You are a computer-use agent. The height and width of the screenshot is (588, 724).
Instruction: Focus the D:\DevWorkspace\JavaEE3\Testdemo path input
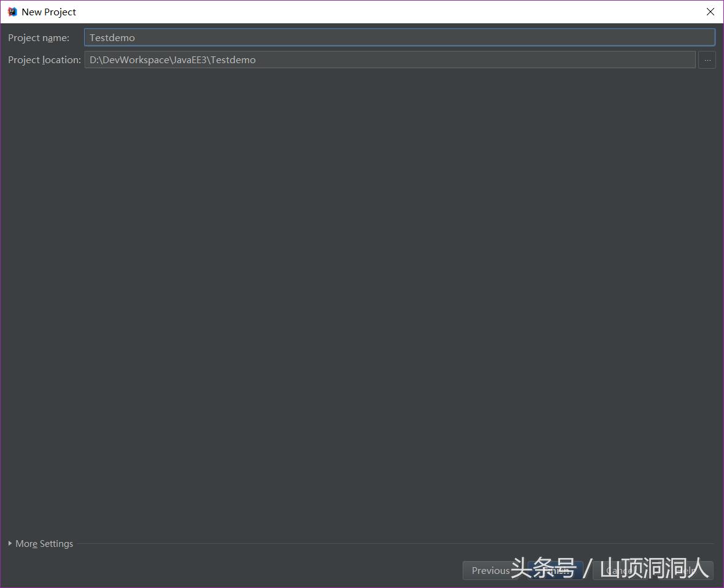tap(391, 59)
